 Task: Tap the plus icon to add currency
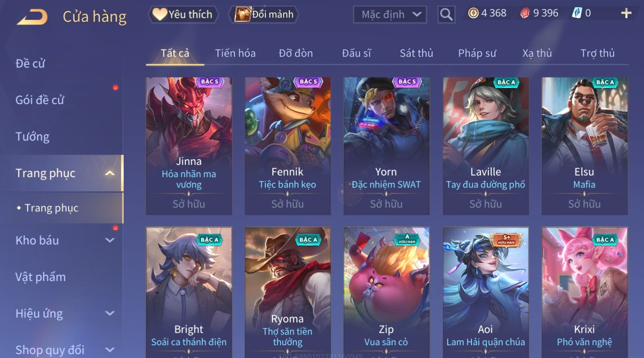[626, 13]
